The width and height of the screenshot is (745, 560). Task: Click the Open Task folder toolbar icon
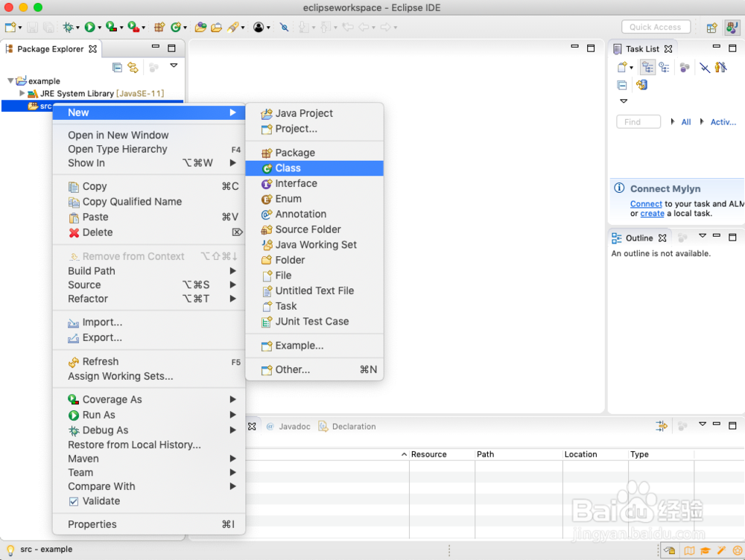[216, 27]
